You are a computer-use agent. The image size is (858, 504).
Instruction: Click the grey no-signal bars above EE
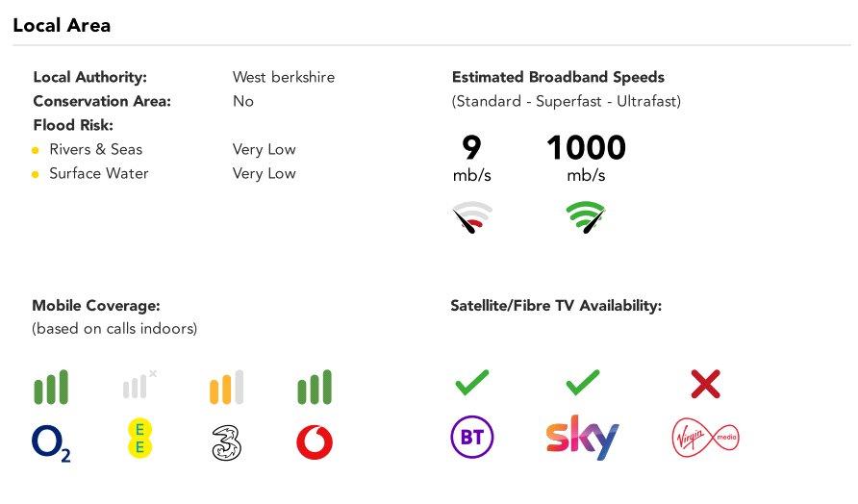click(139, 386)
